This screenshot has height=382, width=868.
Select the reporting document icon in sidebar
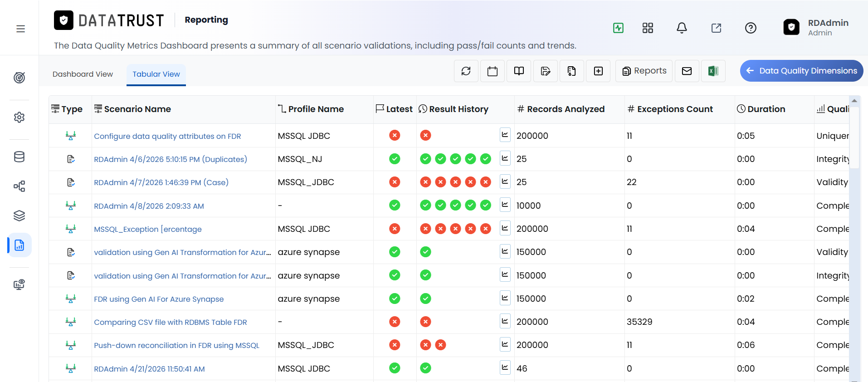pos(20,245)
